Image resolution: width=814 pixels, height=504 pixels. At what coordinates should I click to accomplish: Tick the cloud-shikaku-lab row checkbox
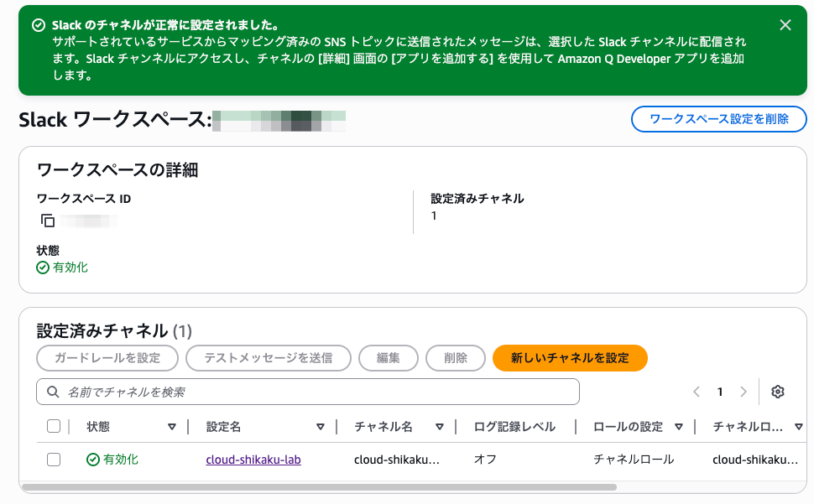(x=54, y=460)
